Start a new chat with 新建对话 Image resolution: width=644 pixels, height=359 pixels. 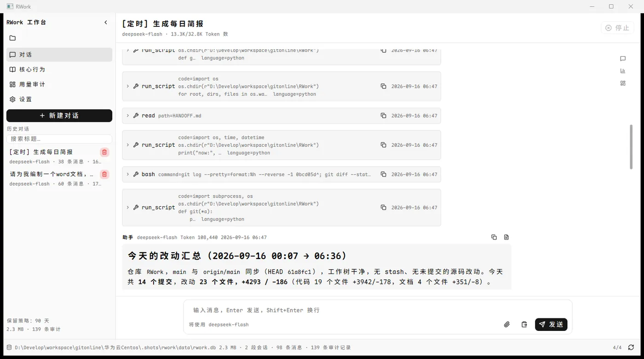tap(59, 116)
